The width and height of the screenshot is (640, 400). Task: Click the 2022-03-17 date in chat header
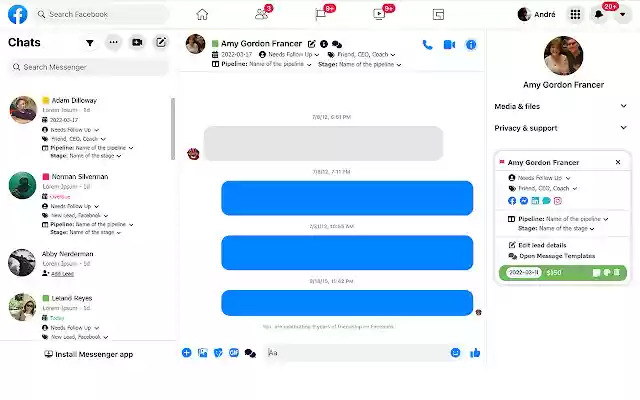(x=236, y=54)
